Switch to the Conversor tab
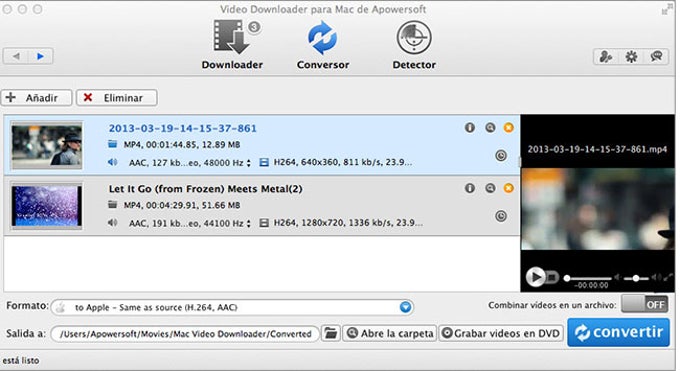The height and width of the screenshot is (371, 680). 323,44
